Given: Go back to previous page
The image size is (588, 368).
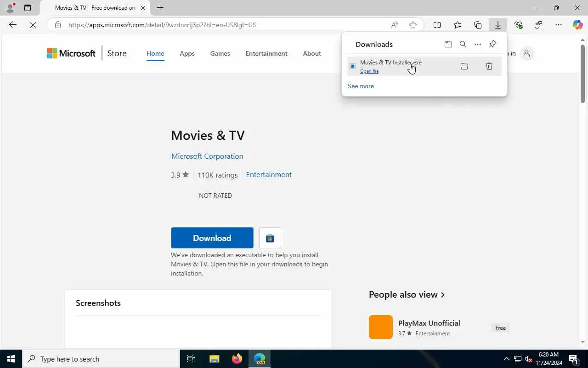Looking at the screenshot, I should coord(13,25).
